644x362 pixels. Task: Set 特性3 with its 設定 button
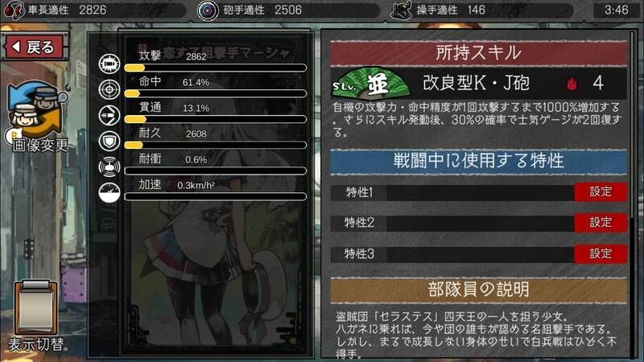601,254
